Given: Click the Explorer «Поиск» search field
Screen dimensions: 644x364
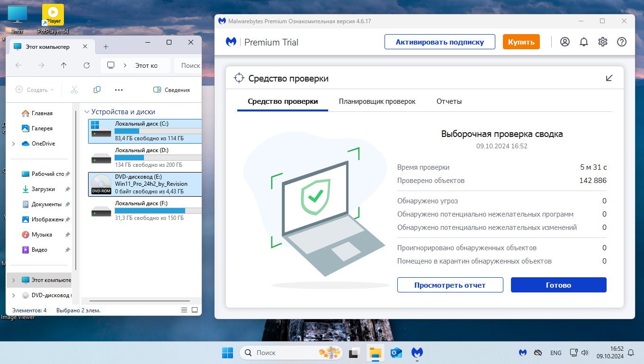Looking at the screenshot, I should pos(188,65).
